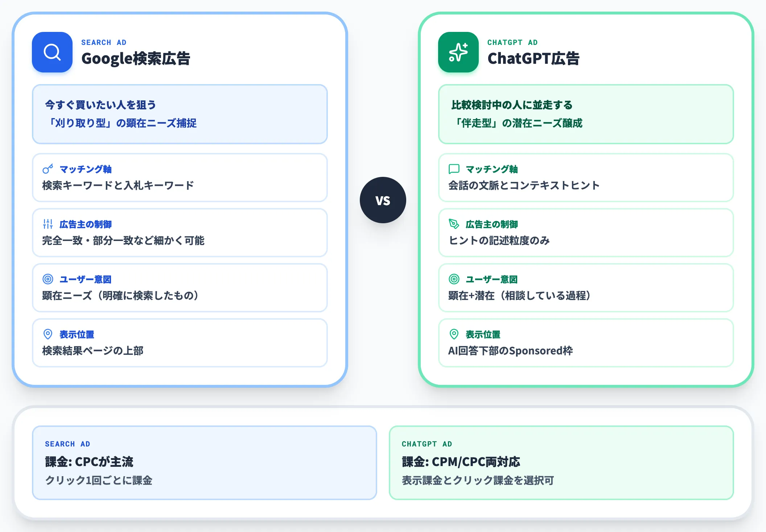Click the text 課金: CPCが主流
766x532 pixels.
[89, 462]
